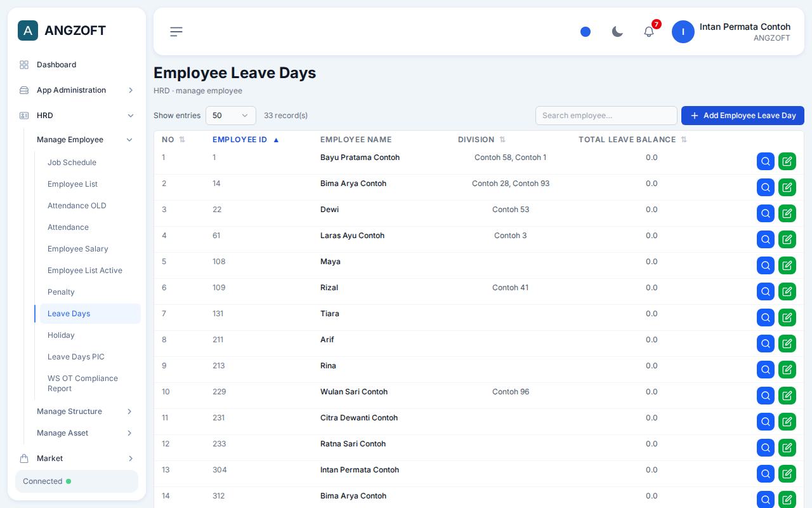Click Add Employee Leave Day button
Screen dimensions: 812x508
tap(743, 116)
